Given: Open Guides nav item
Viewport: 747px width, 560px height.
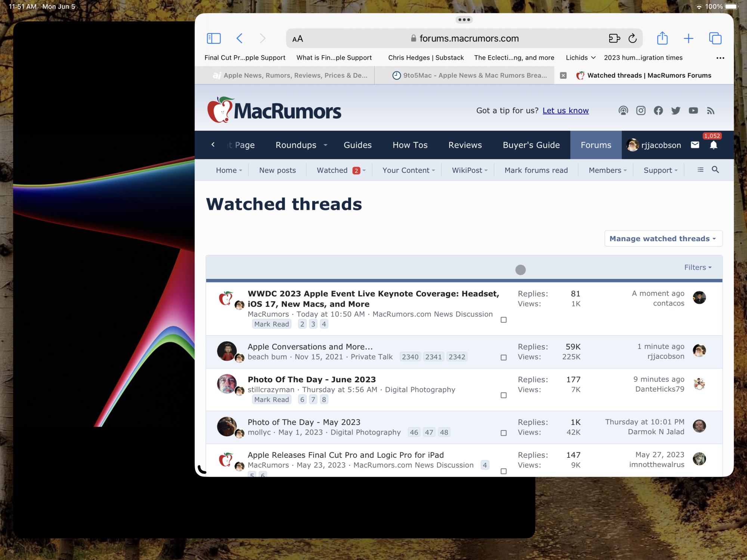Looking at the screenshot, I should [357, 145].
